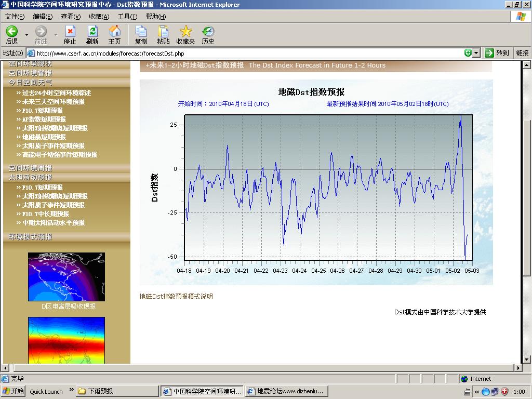Expand the address bar dropdown arrow
532x399 pixels.
pos(476,53)
